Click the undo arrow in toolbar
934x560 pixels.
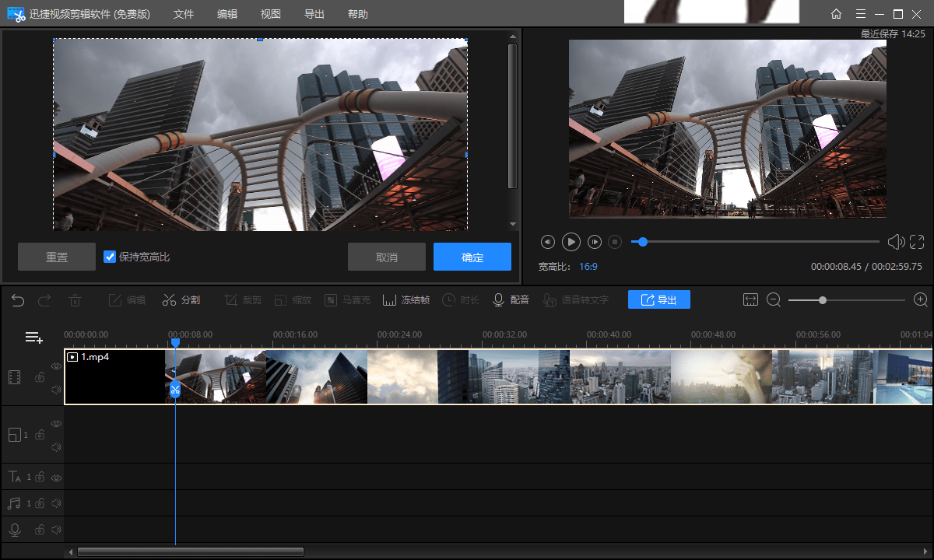tap(18, 299)
